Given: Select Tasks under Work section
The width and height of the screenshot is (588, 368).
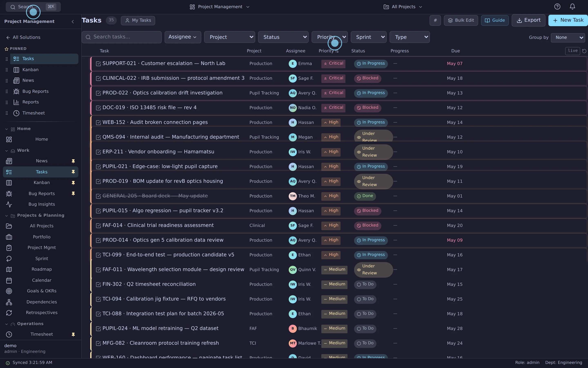Looking at the screenshot, I should tap(41, 172).
